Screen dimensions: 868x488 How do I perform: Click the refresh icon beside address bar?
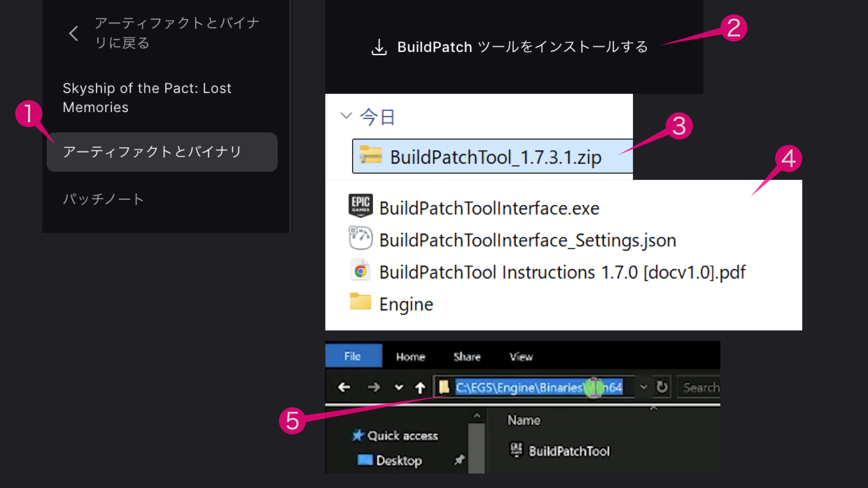pos(662,387)
